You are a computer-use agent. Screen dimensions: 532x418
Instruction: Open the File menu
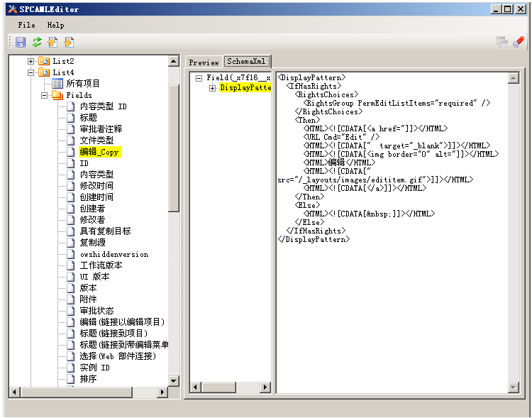26,25
